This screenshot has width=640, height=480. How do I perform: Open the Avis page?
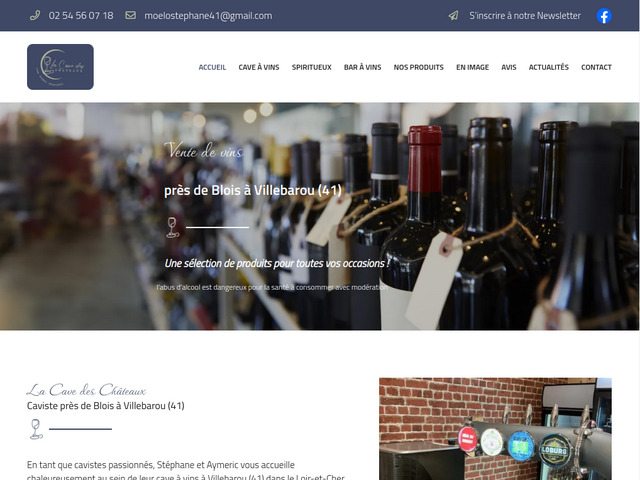[x=509, y=67]
